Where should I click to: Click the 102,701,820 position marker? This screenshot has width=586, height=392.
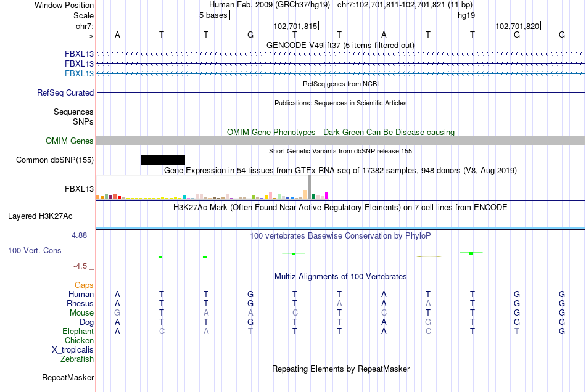[x=518, y=26]
